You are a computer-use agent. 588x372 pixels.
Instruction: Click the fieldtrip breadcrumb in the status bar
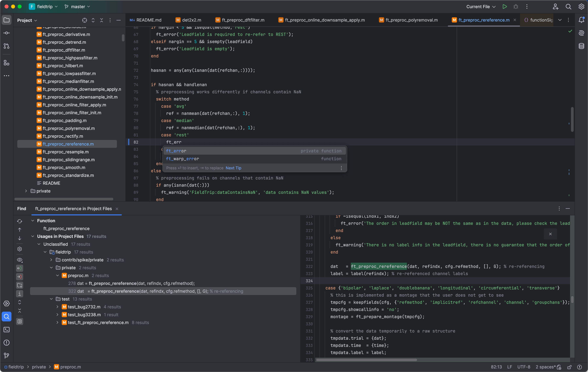click(16, 367)
